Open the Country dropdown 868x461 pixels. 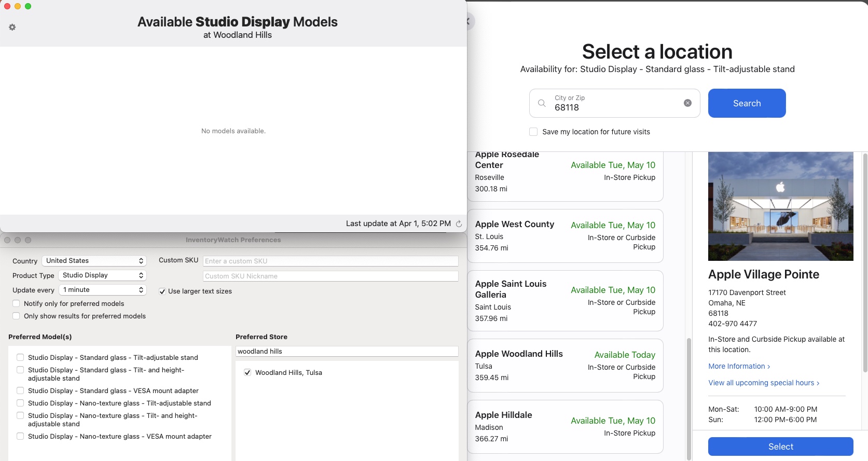pyautogui.click(x=95, y=261)
